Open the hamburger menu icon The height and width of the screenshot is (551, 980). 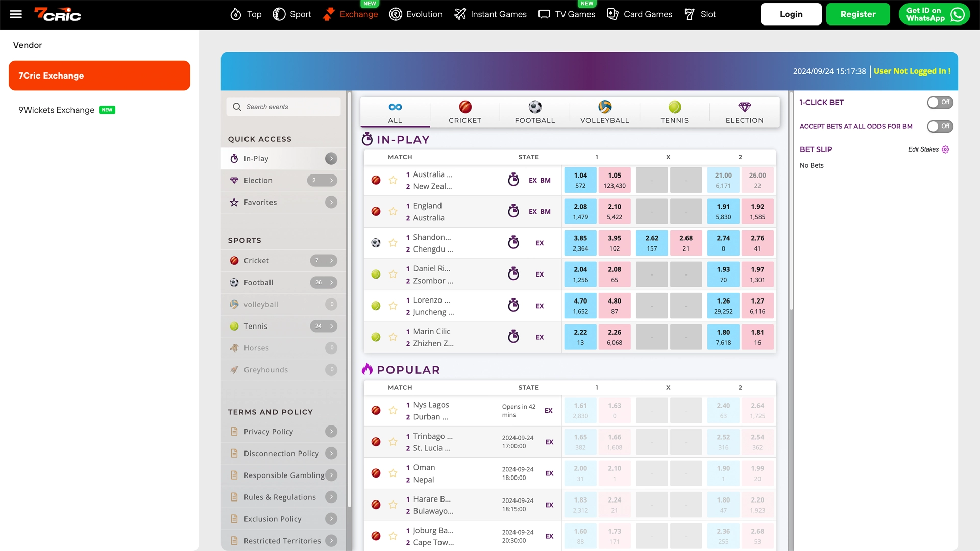[x=16, y=14]
